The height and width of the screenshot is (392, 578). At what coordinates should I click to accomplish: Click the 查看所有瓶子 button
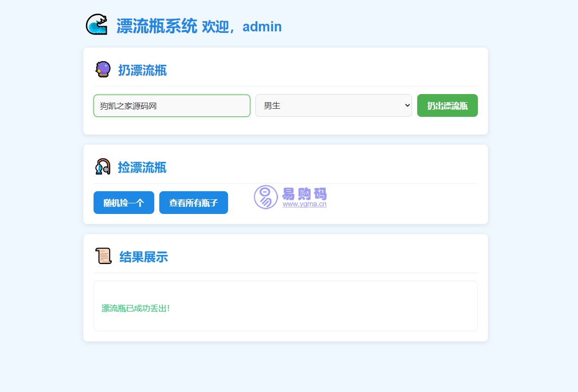pyautogui.click(x=194, y=203)
